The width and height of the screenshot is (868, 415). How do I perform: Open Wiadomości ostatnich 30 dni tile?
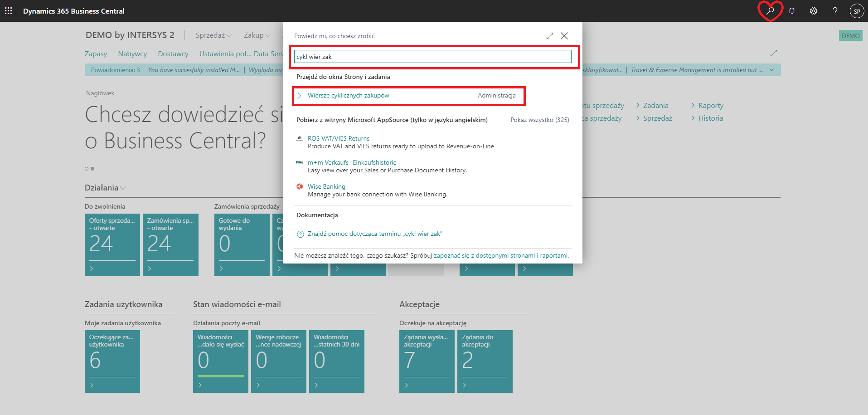tap(337, 361)
